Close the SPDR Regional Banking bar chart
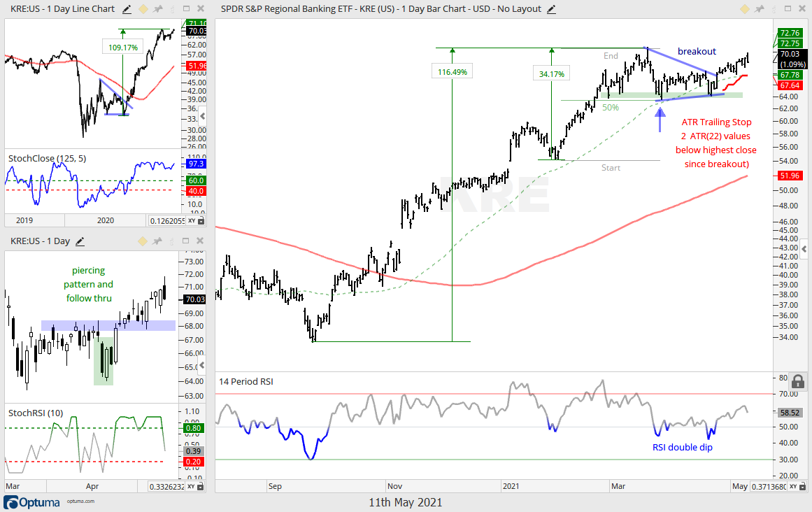Image resolution: width=812 pixels, height=512 pixels. [x=802, y=9]
